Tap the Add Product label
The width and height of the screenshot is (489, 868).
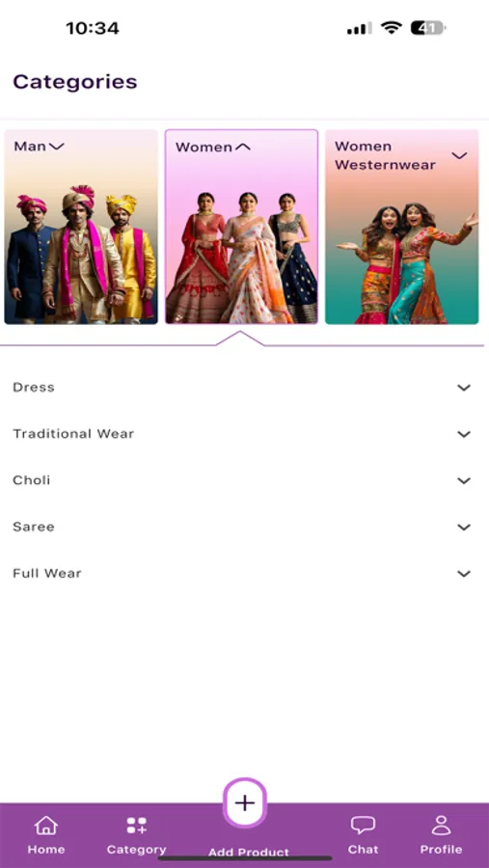tap(249, 853)
